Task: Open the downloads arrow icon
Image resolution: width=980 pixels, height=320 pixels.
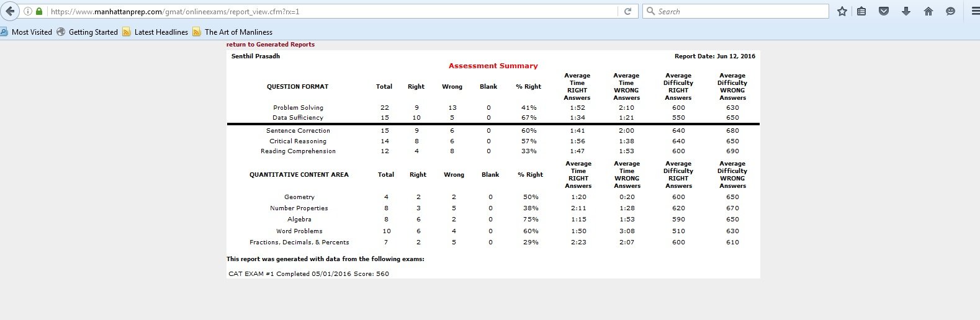Action: (906, 11)
